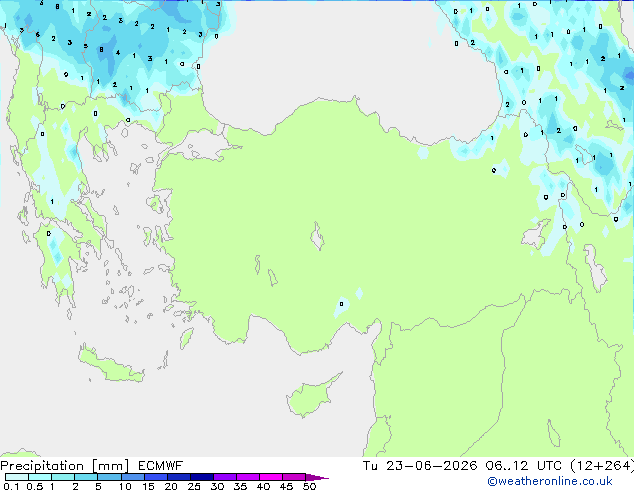The image size is (634, 490).
Task: Click the 15–20 mm legend color box
Action: tap(156, 477)
